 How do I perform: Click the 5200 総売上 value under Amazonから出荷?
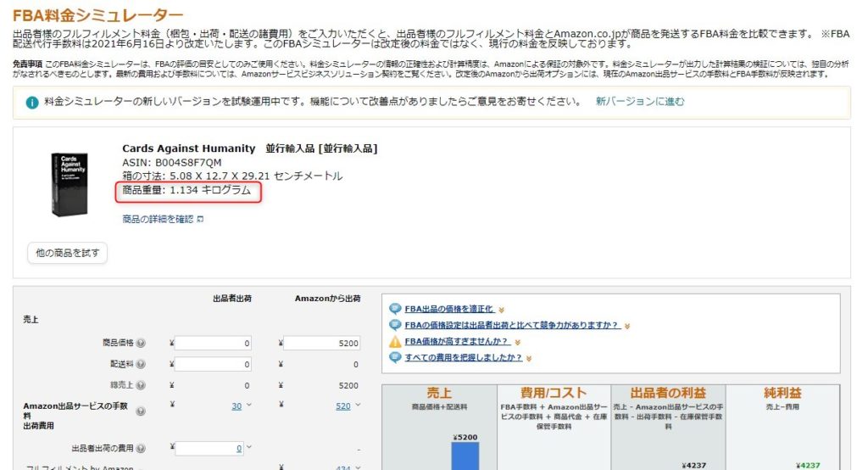(348, 385)
